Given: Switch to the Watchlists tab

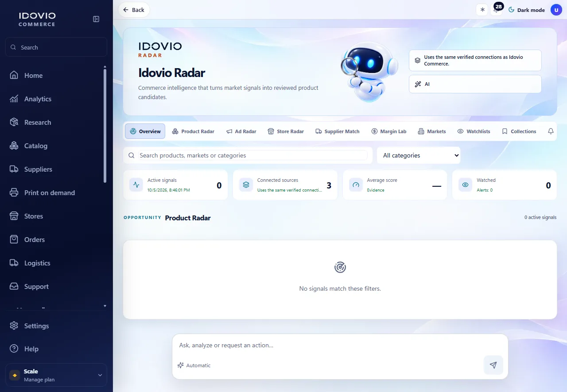Looking at the screenshot, I should (x=474, y=131).
